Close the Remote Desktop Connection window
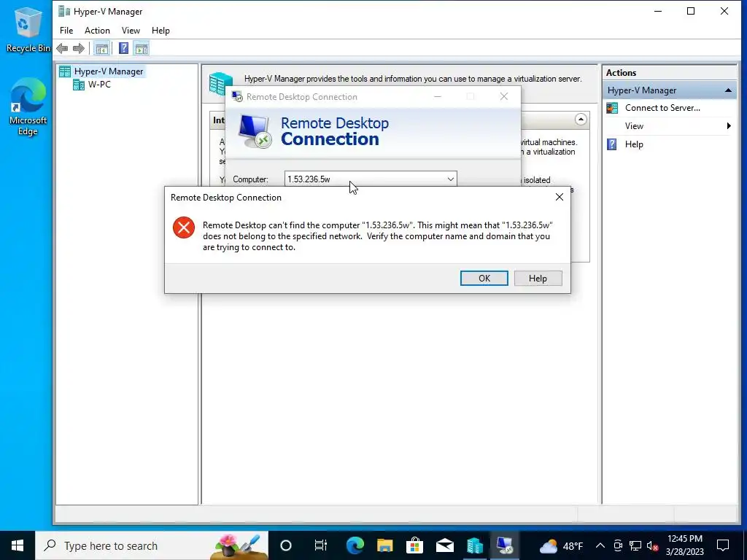The height and width of the screenshot is (560, 747). pos(503,97)
